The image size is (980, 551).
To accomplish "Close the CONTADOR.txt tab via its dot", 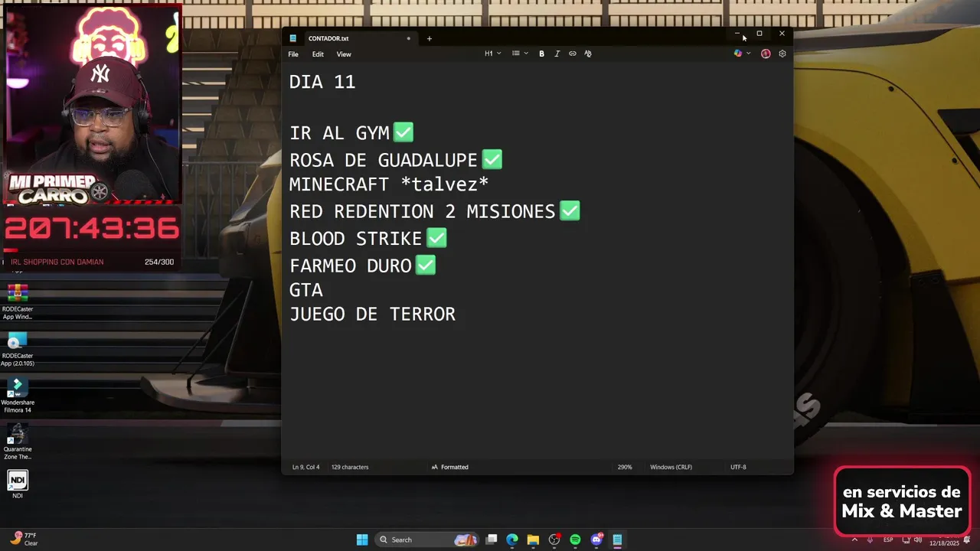I will [x=408, y=38].
